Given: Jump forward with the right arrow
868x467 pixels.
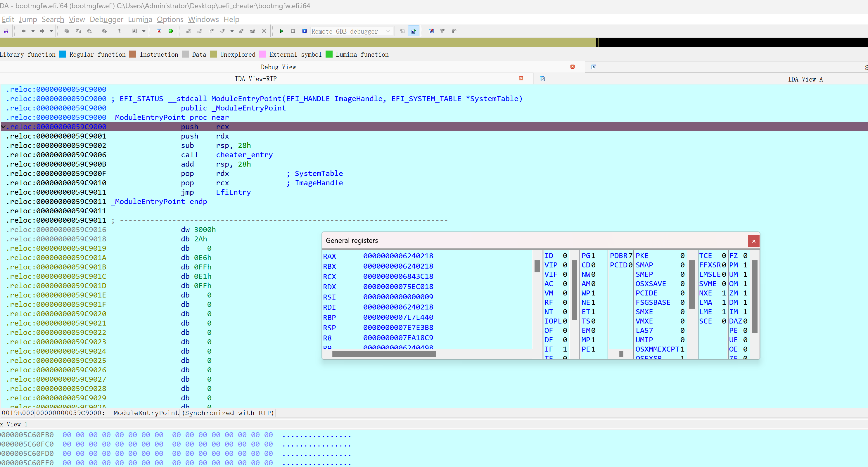Looking at the screenshot, I should (x=42, y=31).
